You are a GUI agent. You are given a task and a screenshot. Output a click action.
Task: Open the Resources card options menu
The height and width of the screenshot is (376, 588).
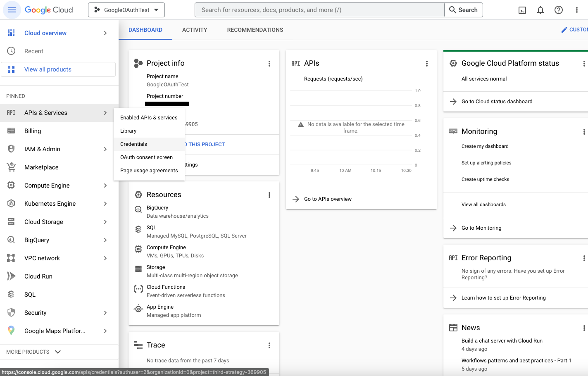[269, 195]
